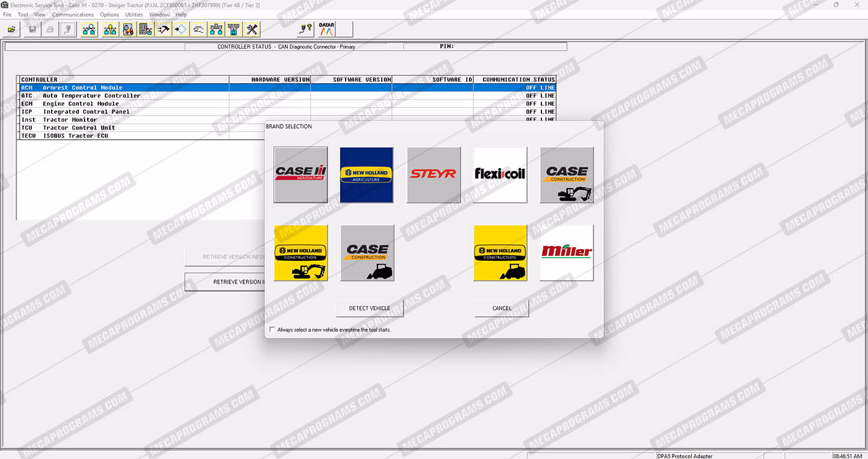Click the blue linked-boxes controller status icon
Image resolution: width=868 pixels, height=459 pixels.
point(89,29)
